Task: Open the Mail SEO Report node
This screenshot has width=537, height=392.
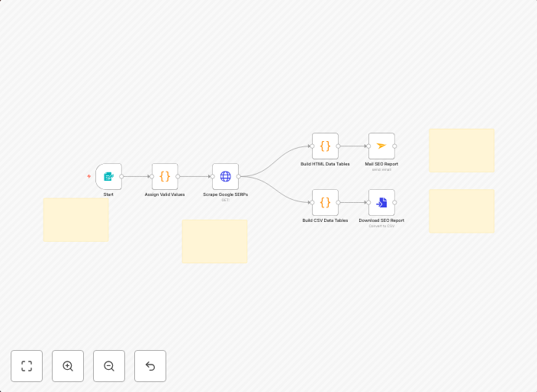Action: [x=381, y=146]
